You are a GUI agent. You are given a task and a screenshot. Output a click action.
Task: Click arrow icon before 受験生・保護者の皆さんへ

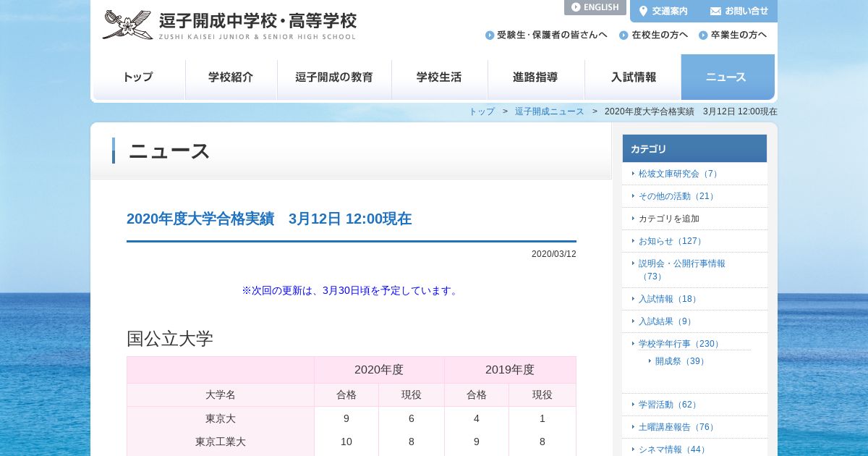click(490, 35)
